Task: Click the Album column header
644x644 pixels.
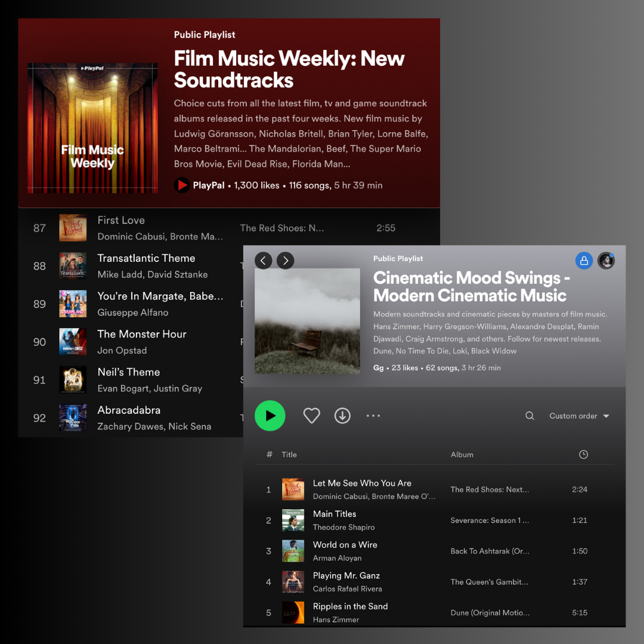Action: [462, 454]
